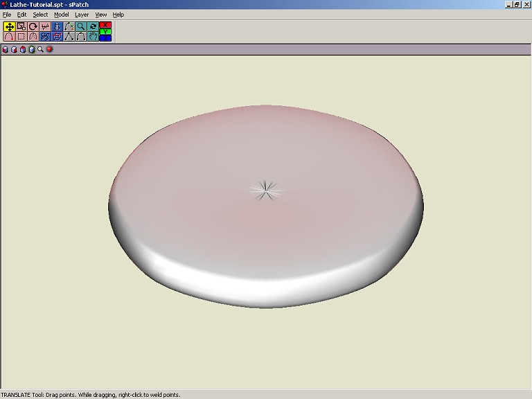This screenshot has width=532, height=399.
Task: Switch to first cube view with red front
Action: tap(5, 50)
